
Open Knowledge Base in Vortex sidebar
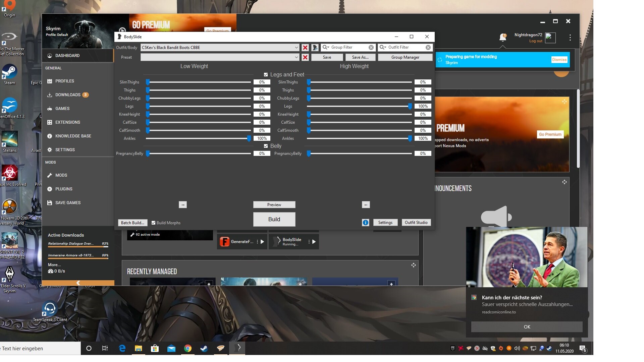tap(78, 136)
